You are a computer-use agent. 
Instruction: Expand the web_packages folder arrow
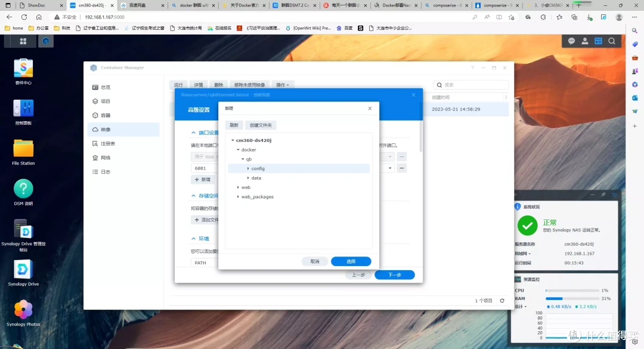pyautogui.click(x=238, y=197)
